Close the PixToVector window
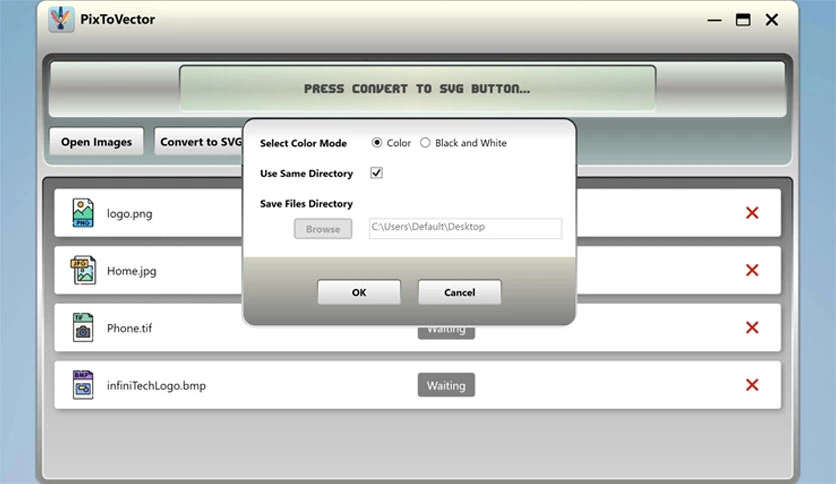Image resolution: width=836 pixels, height=484 pixels. point(771,20)
